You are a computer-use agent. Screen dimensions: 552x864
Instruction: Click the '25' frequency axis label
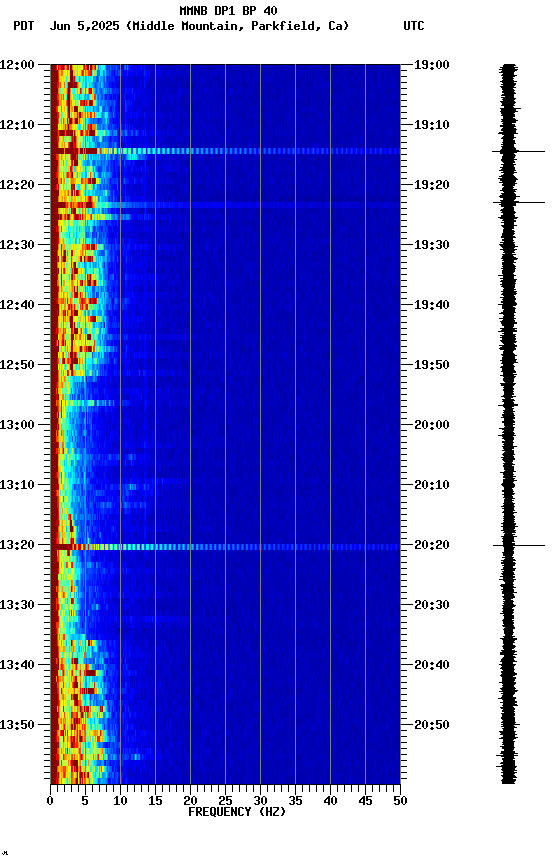(x=225, y=801)
